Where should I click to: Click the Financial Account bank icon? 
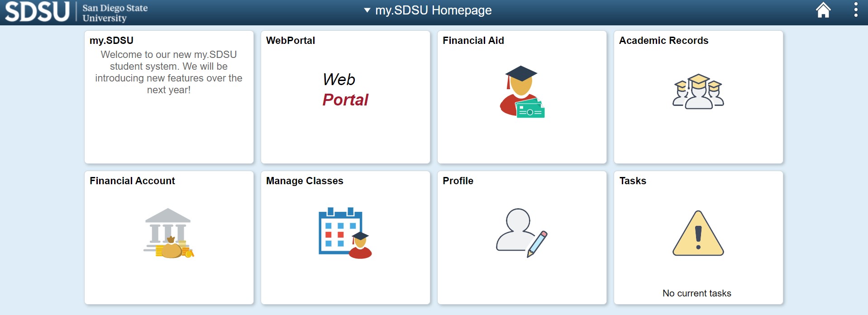coord(169,233)
